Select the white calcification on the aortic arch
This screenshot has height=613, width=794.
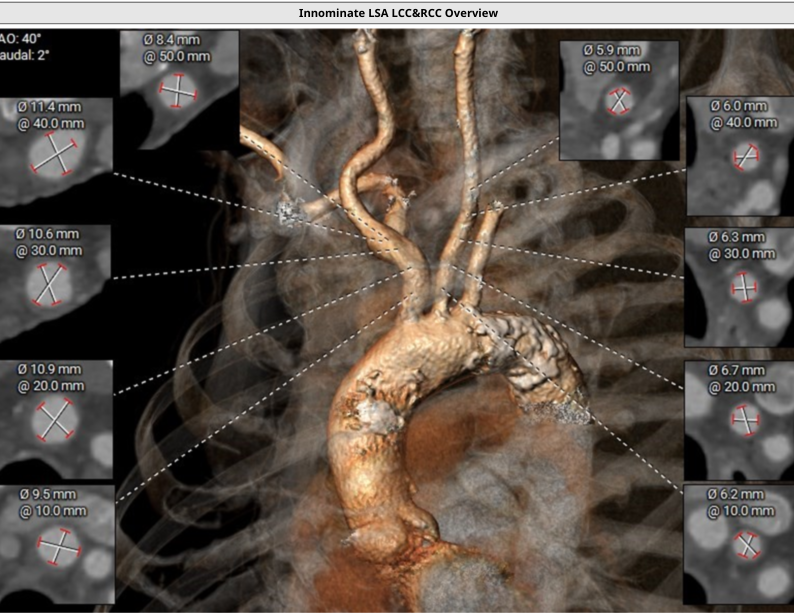pos(377,412)
